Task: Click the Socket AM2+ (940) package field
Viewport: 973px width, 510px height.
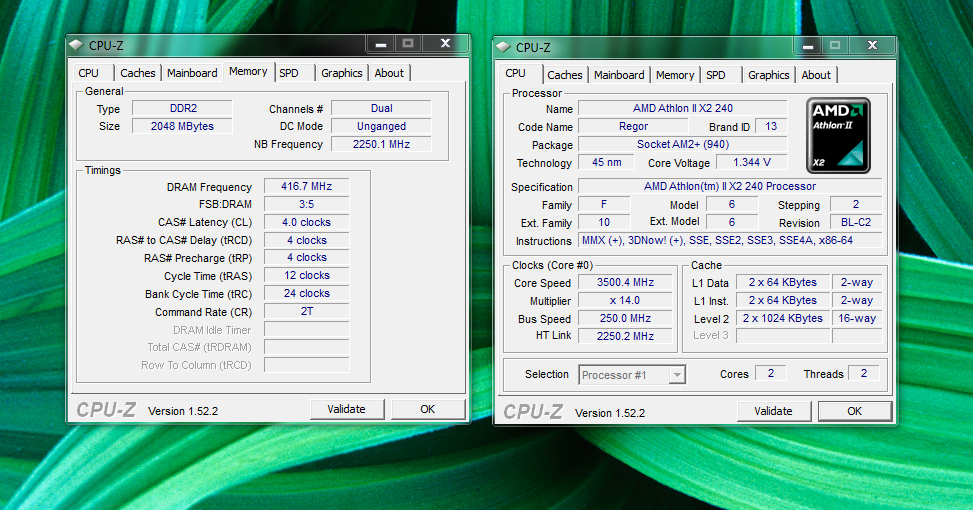Action: click(683, 144)
